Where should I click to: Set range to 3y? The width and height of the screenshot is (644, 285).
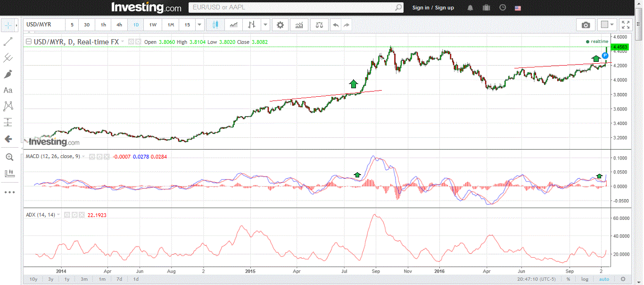point(50,279)
